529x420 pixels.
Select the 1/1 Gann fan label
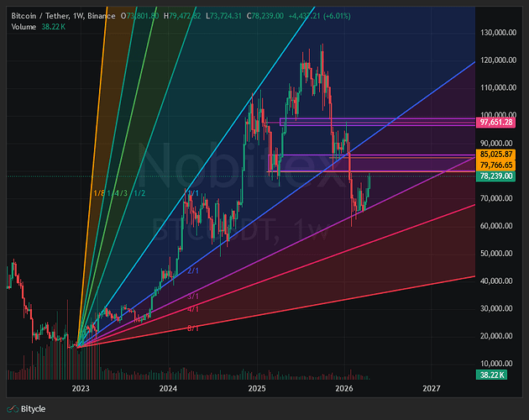coord(193,193)
